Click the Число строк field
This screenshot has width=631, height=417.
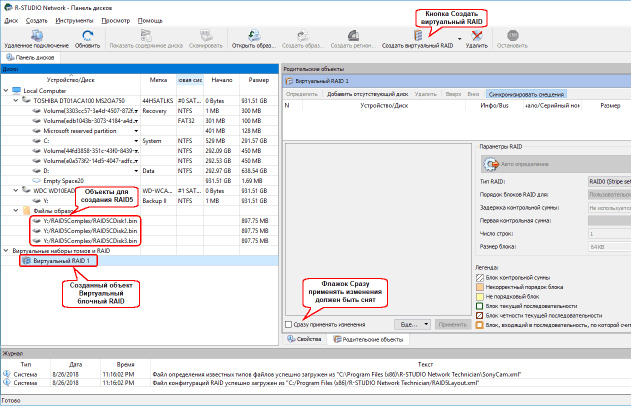coord(610,234)
